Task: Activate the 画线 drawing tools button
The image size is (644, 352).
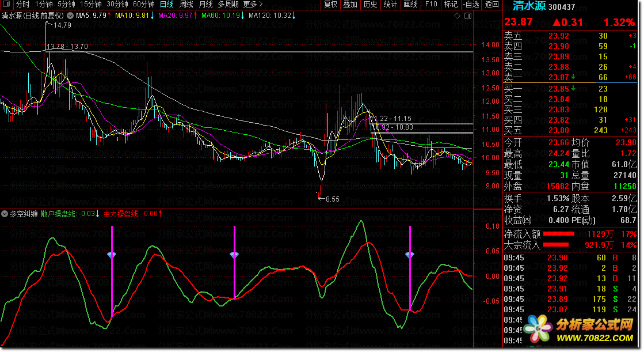Action: coord(410,5)
